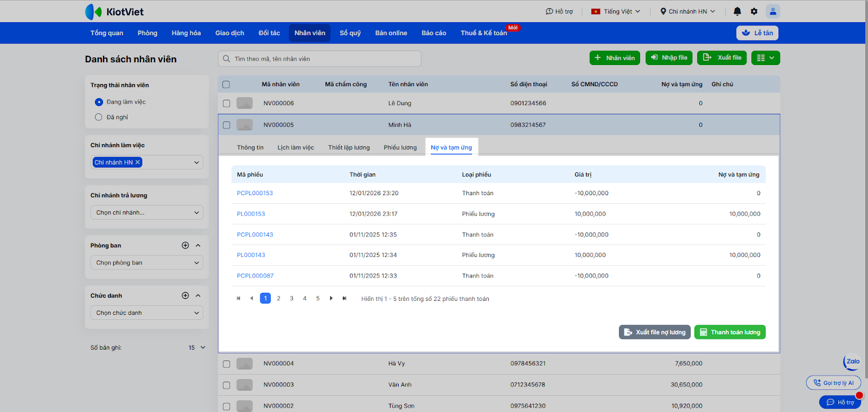Expand the Chọn phòng ban dropdown
Viewport: 868px width, 412px height.
point(146,263)
